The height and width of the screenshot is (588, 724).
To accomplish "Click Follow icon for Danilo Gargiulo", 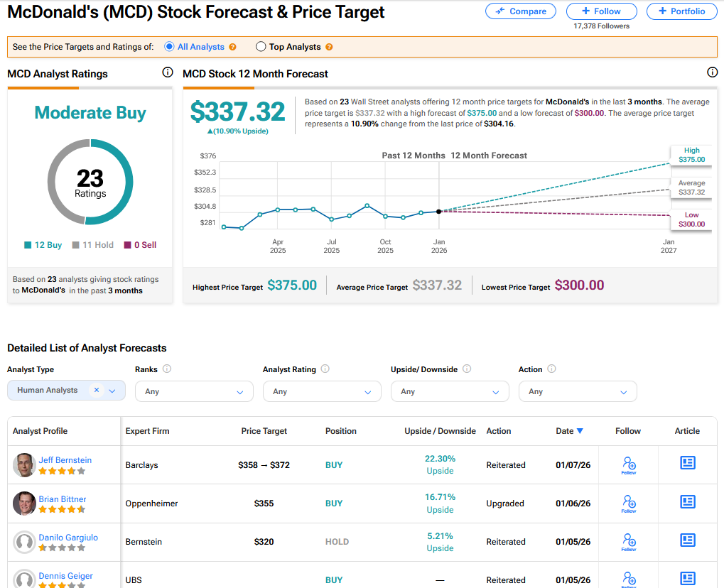I will [x=629, y=542].
